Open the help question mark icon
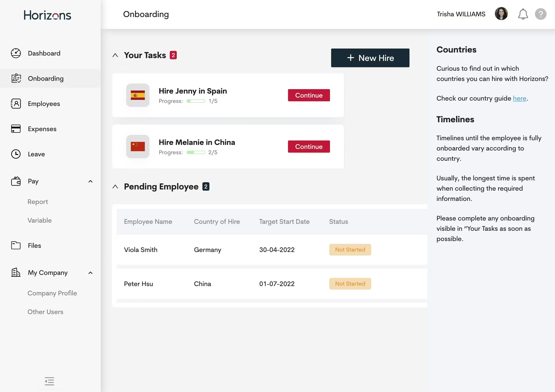This screenshot has width=555, height=392. coord(541,14)
